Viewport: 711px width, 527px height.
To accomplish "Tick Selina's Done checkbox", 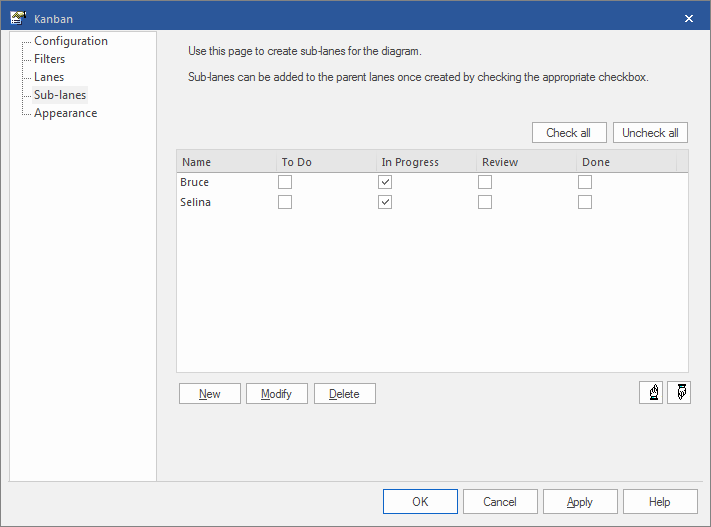I will click(x=585, y=202).
